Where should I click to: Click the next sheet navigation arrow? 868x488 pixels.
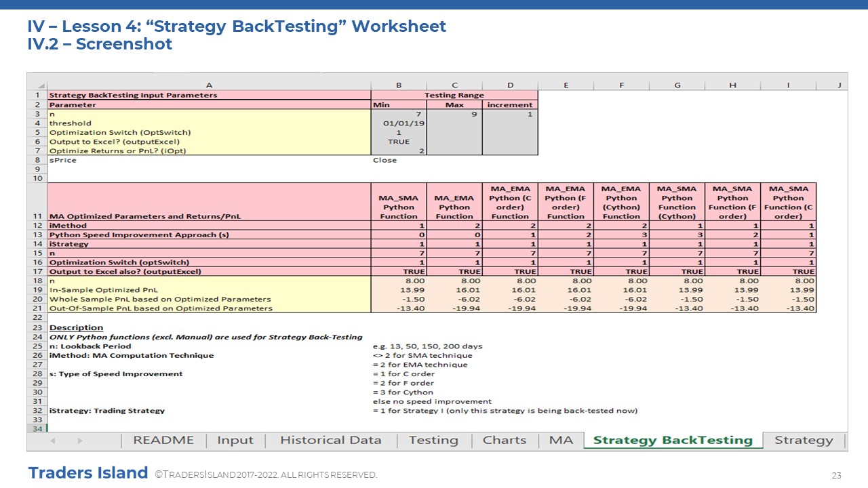[x=80, y=441]
